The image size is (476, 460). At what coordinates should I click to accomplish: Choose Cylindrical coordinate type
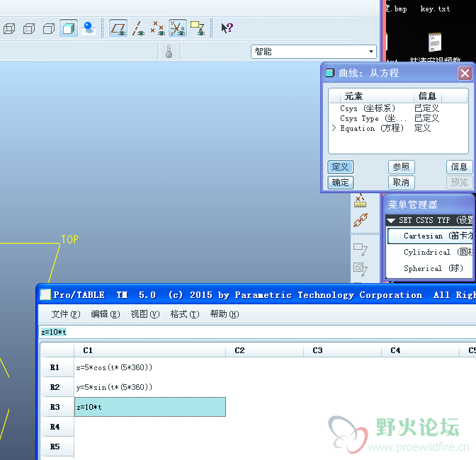pos(430,252)
